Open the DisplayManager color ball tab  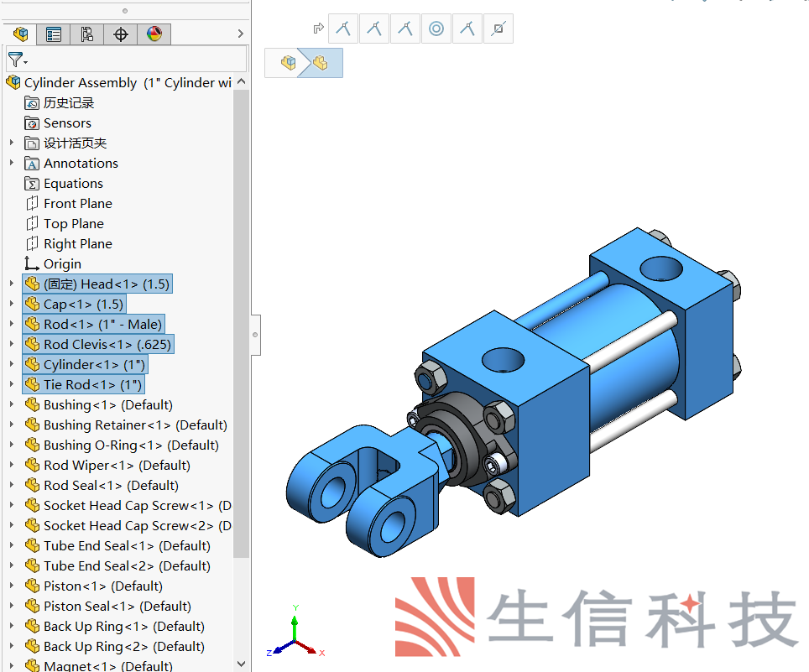coord(154,34)
